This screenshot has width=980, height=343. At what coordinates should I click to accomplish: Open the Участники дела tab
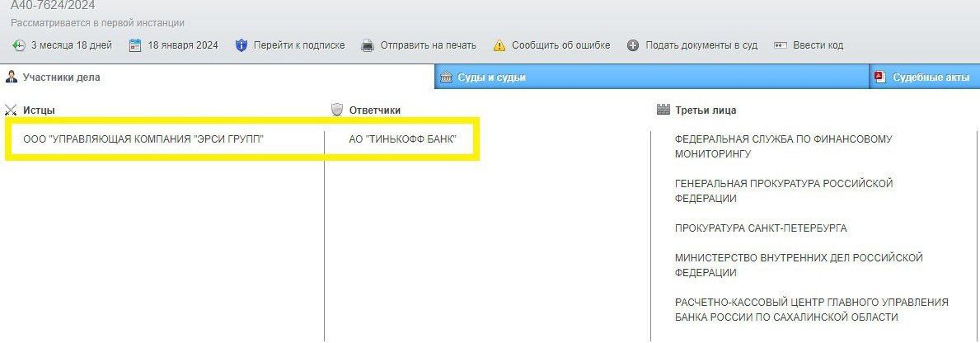coord(61,78)
